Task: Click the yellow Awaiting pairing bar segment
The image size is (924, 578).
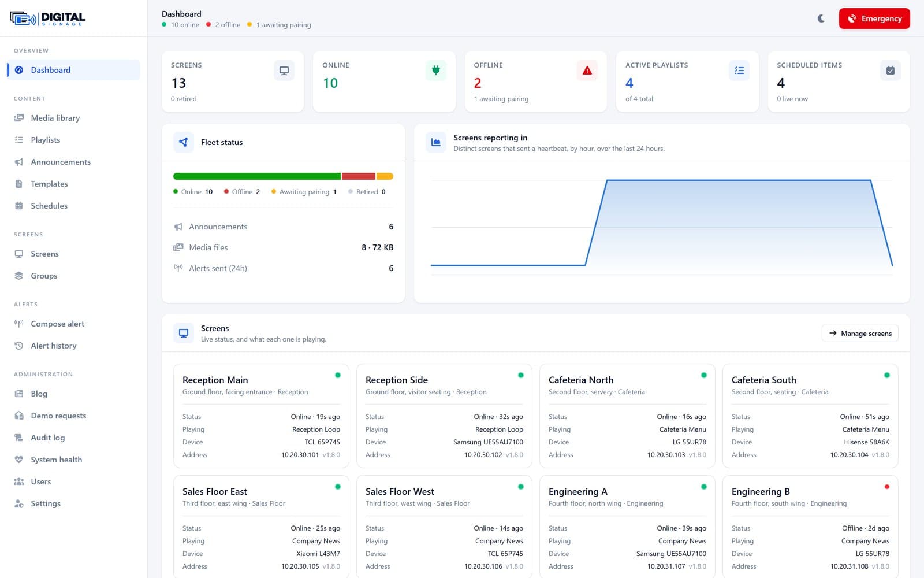Action: click(x=385, y=176)
